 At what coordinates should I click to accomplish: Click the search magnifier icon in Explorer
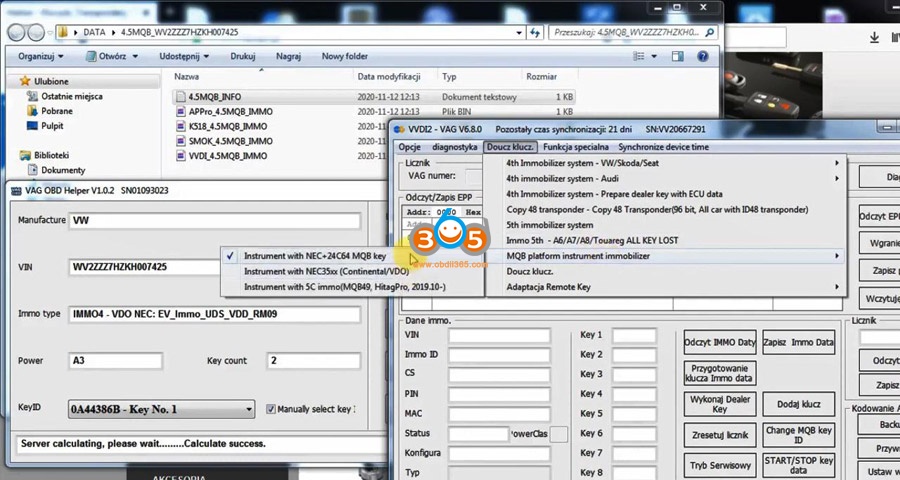[709, 33]
